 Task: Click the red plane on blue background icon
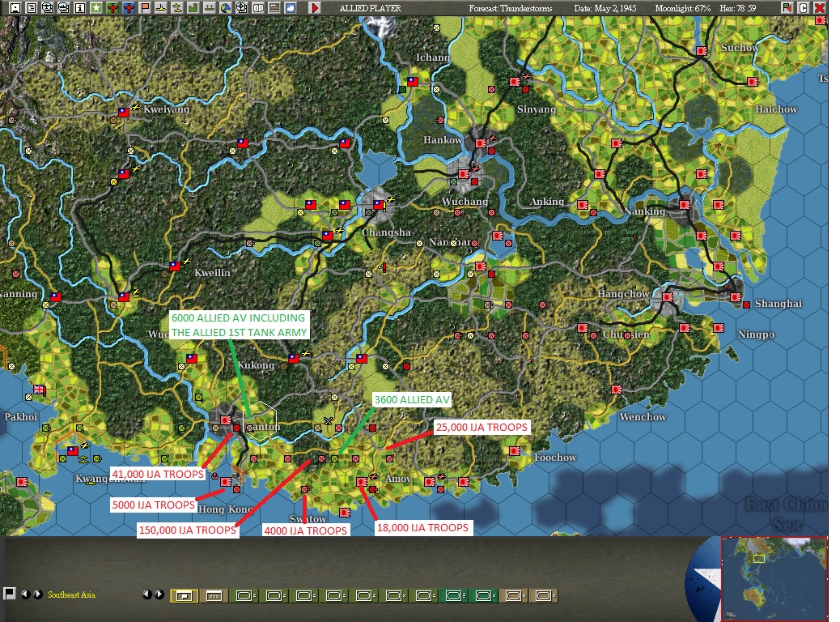(129, 7)
